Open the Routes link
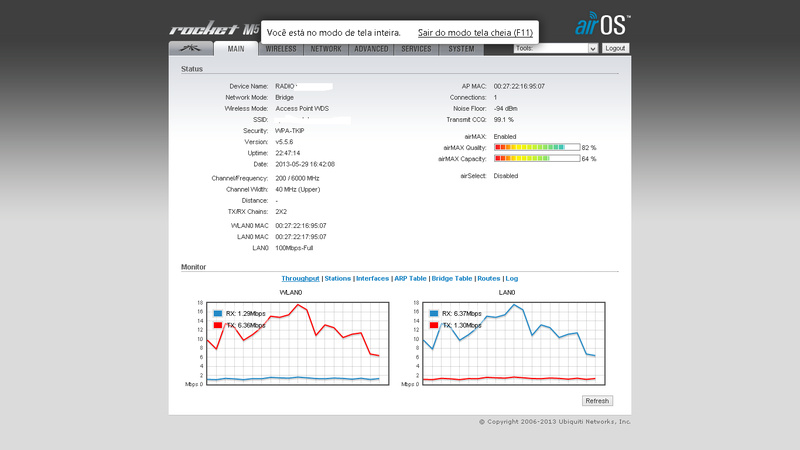Screen dimensions: 800x450 [x=488, y=279]
